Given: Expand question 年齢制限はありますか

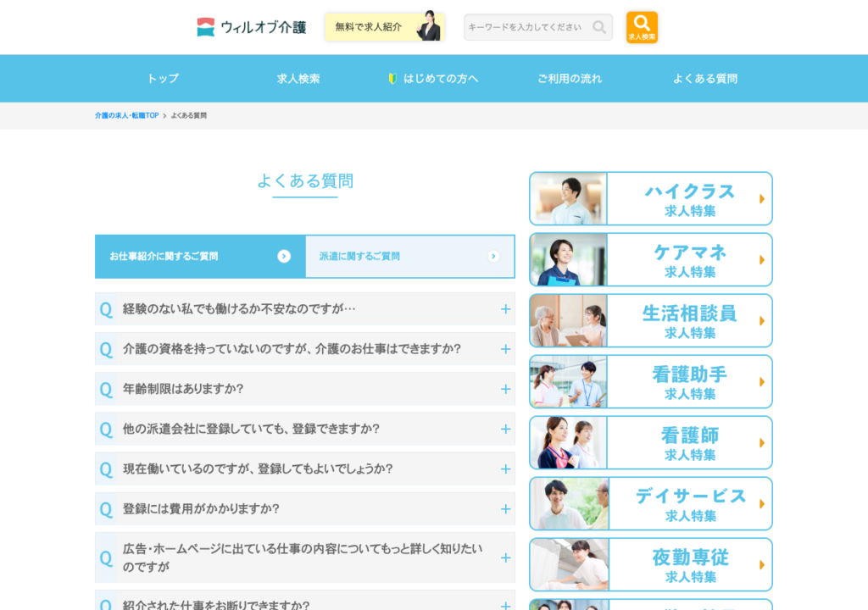Looking at the screenshot, I should [x=305, y=389].
